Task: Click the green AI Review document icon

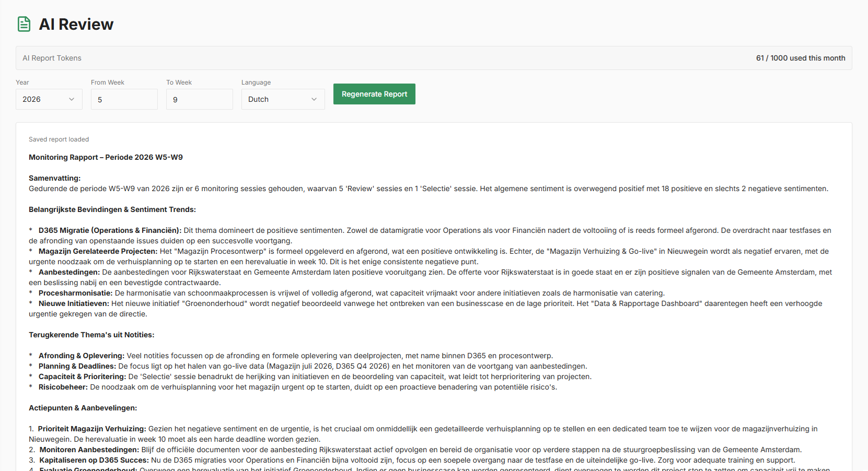Action: click(x=24, y=24)
